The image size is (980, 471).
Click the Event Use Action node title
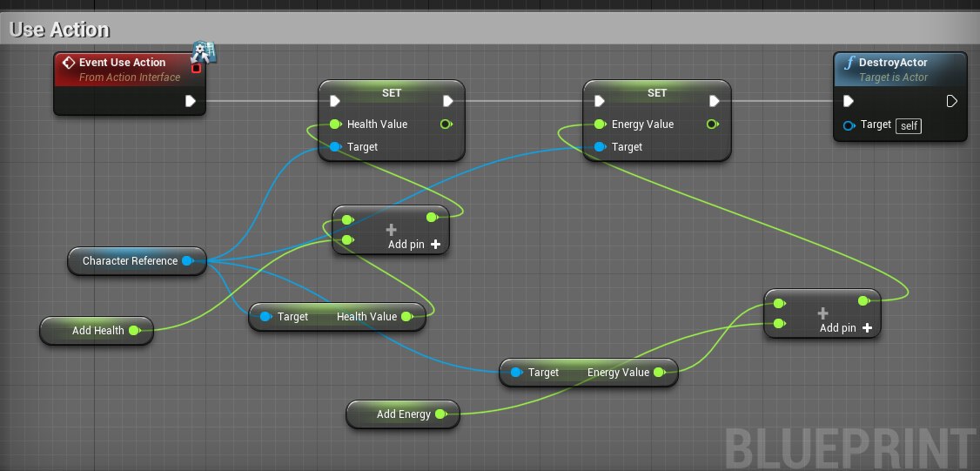(122, 63)
